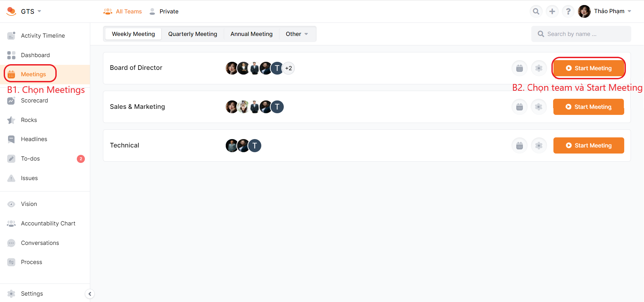Collapse the sidebar with the chevron arrow
Viewport: 644px width, 302px height.
[x=90, y=294]
